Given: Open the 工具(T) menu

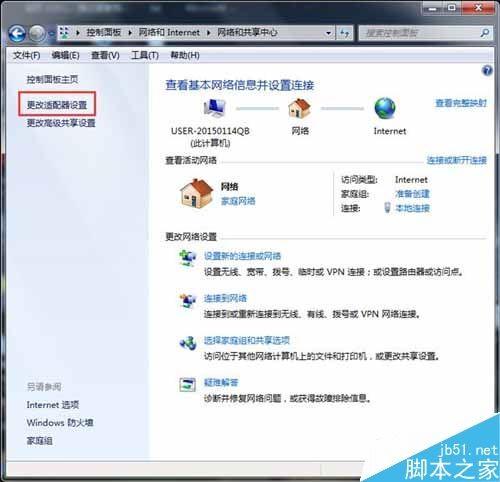Looking at the screenshot, I should point(145,55).
